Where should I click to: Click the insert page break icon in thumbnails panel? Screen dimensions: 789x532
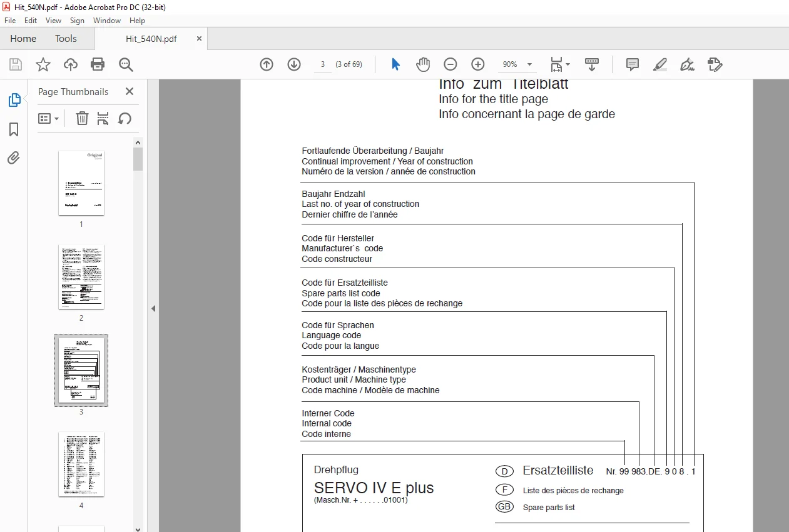coord(103,118)
